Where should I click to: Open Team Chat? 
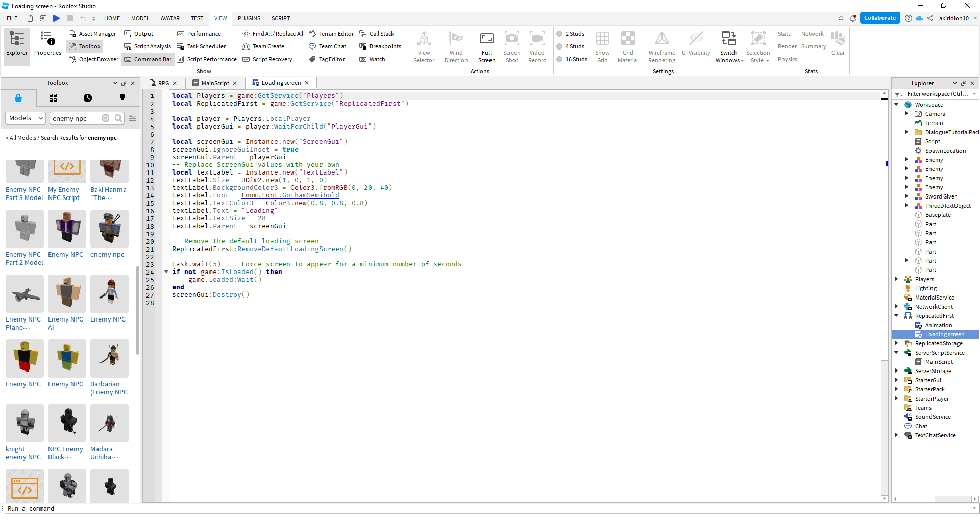(328, 46)
